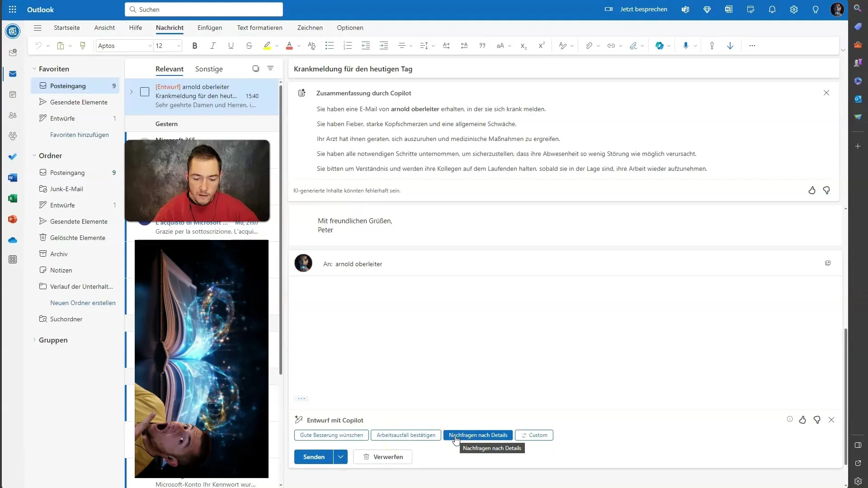Expand the Ordner section
Viewport: 868px width, 488px height.
[34, 155]
